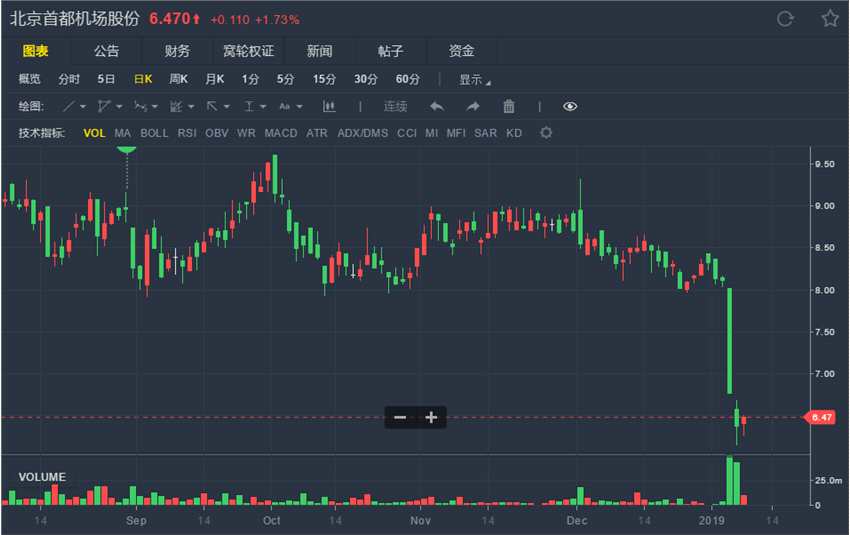Screen dimensions: 850x535
Task: Toggle the BOLL indicator
Action: pos(154,133)
